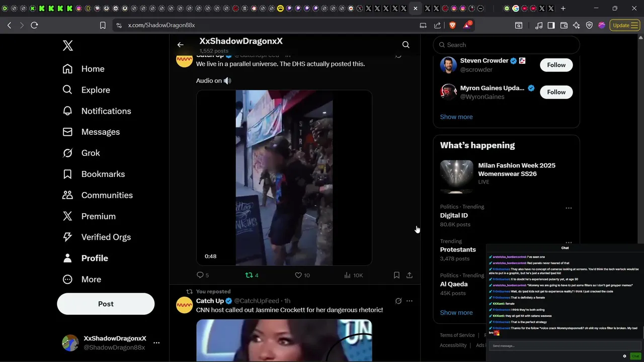Click the X logo in the sidebar
Viewport: 644px width, 362px height.
click(x=68, y=46)
